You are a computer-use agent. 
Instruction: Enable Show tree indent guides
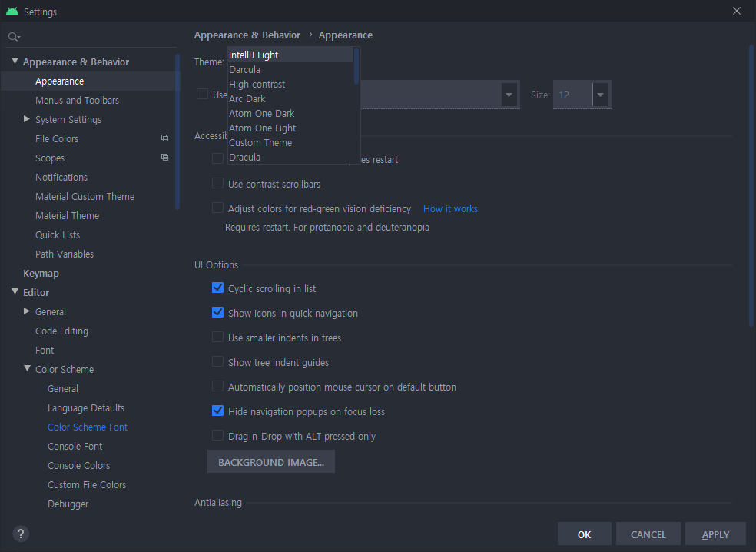(x=218, y=362)
